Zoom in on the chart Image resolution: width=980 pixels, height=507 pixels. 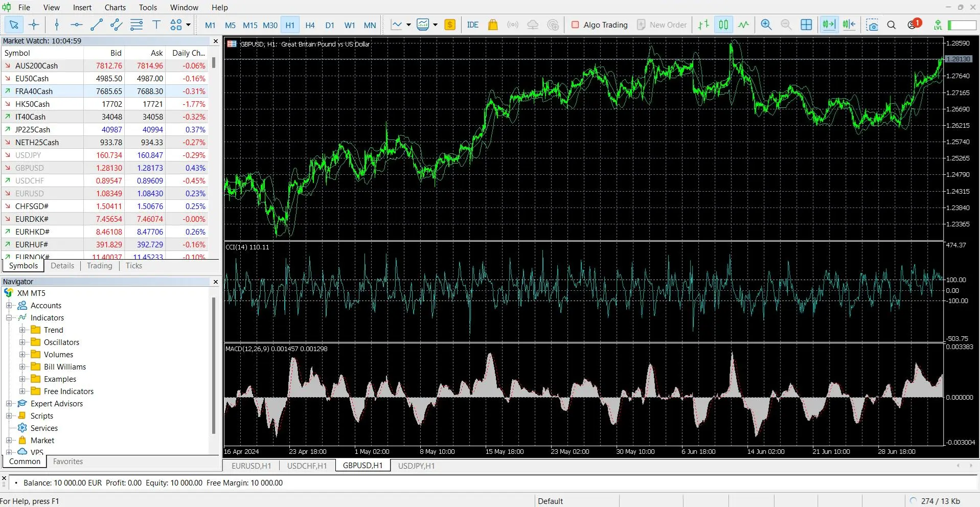766,25
